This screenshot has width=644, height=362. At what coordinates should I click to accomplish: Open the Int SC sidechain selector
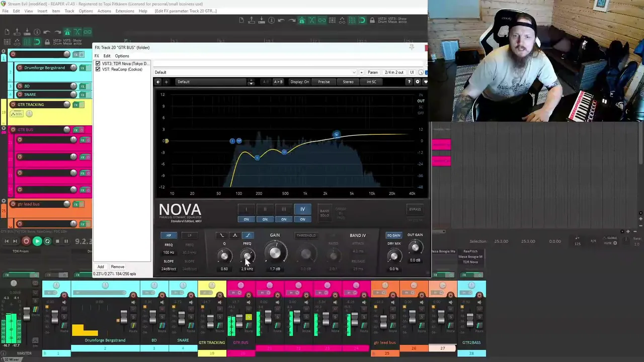(371, 82)
